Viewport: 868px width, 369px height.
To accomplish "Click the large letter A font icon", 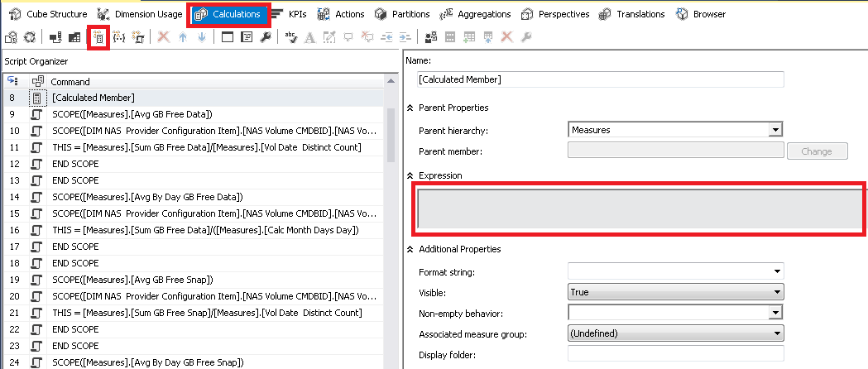I will 310,37.
